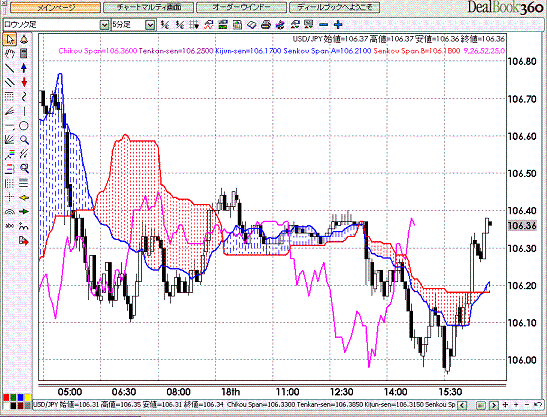547x417 pixels.
Task: Click the 15:30 time axis label
Action: click(450, 392)
